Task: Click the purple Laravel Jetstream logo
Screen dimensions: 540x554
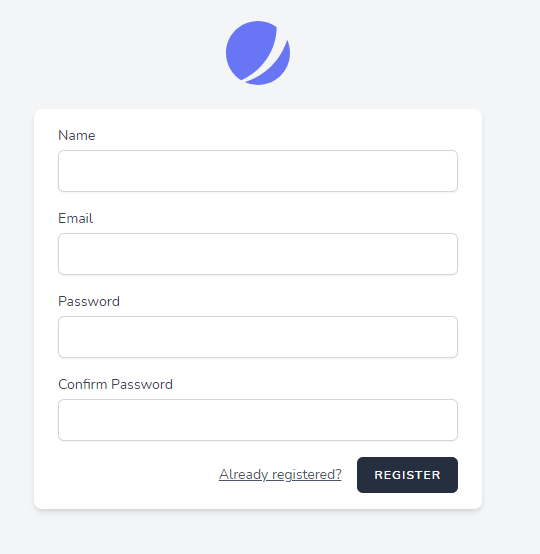Action: click(258, 53)
